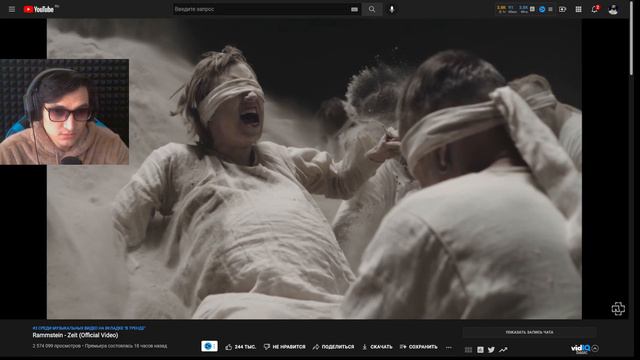This screenshot has height=360, width=640.
Task: Click the vidIQ grid icon below chat
Action: click(469, 350)
